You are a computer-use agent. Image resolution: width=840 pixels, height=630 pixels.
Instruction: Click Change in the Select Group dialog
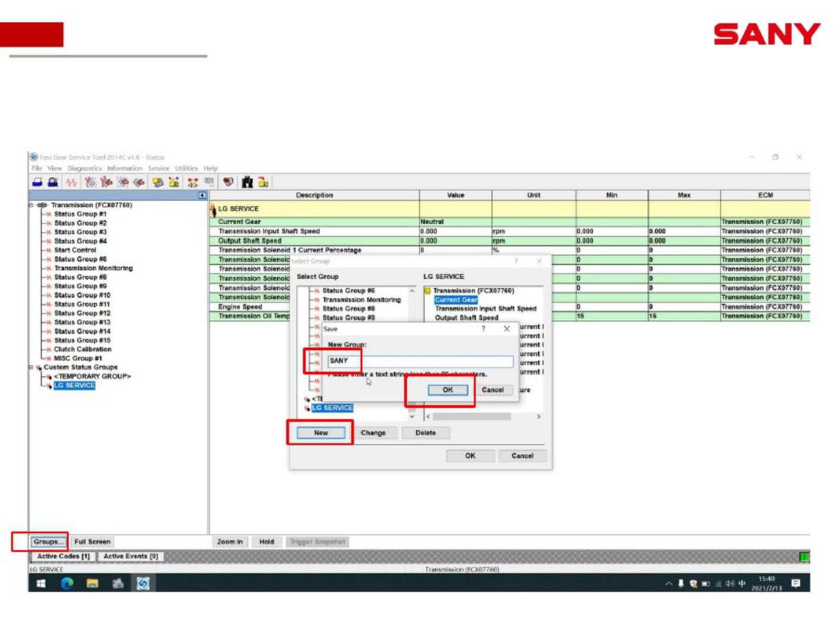373,433
